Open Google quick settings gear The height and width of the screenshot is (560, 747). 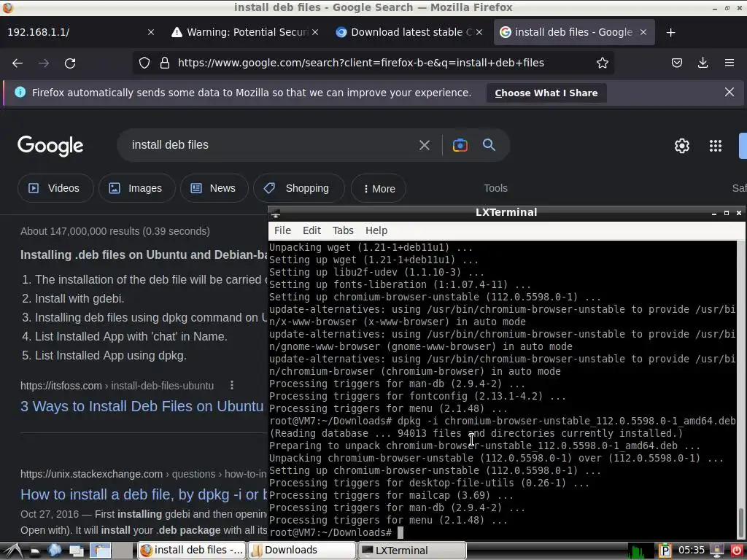tap(682, 146)
